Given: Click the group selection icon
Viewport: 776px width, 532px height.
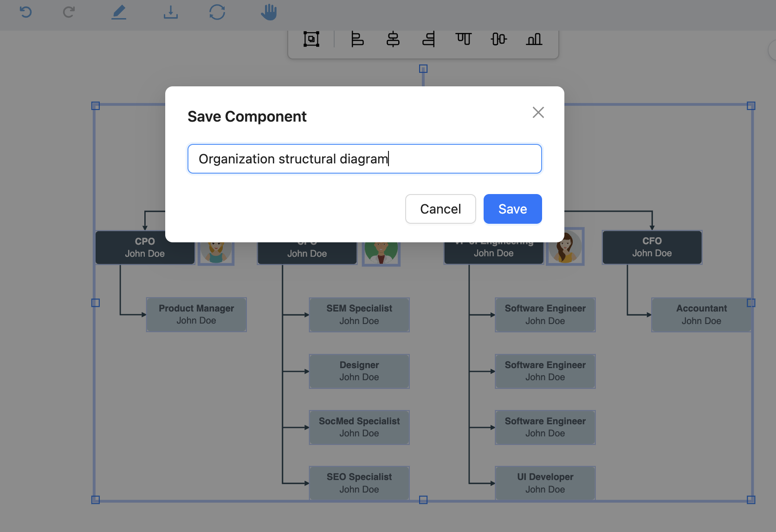Looking at the screenshot, I should 311,39.
